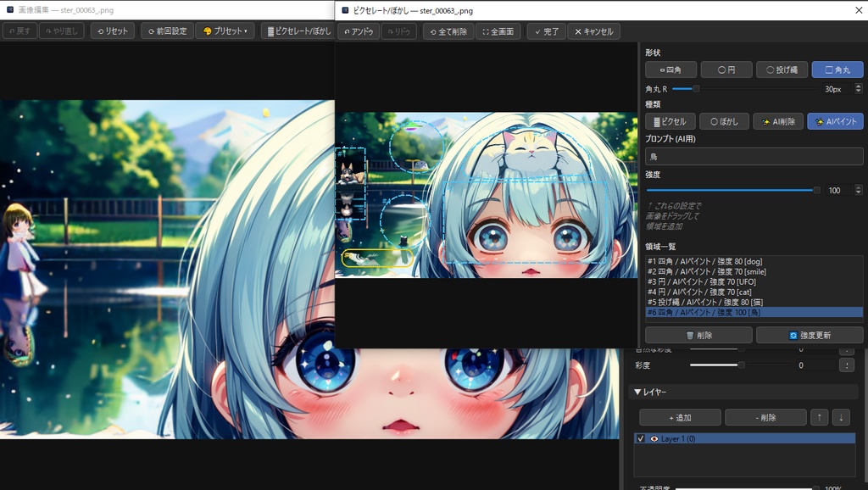
Task: Click the やり直し redo button in image editor toolbar
Action: 61,31
